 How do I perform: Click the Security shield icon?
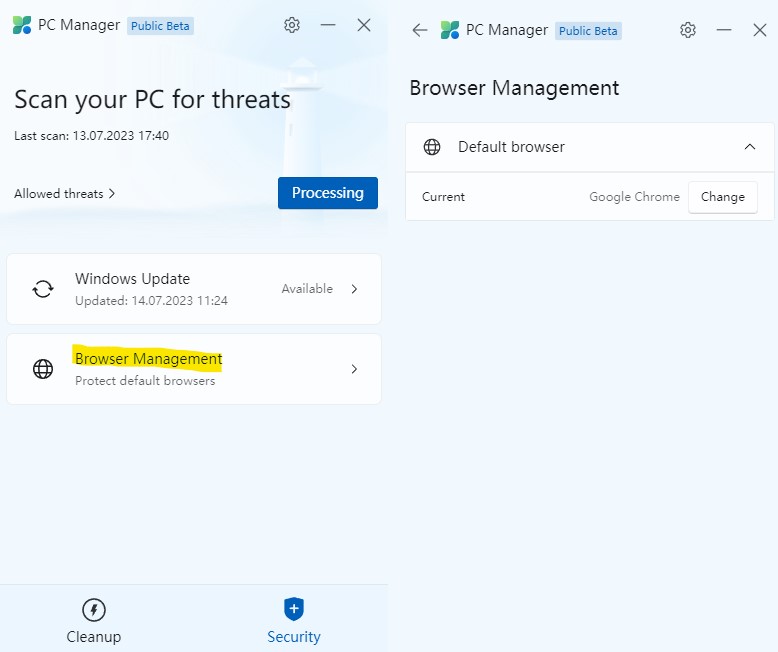pos(294,609)
